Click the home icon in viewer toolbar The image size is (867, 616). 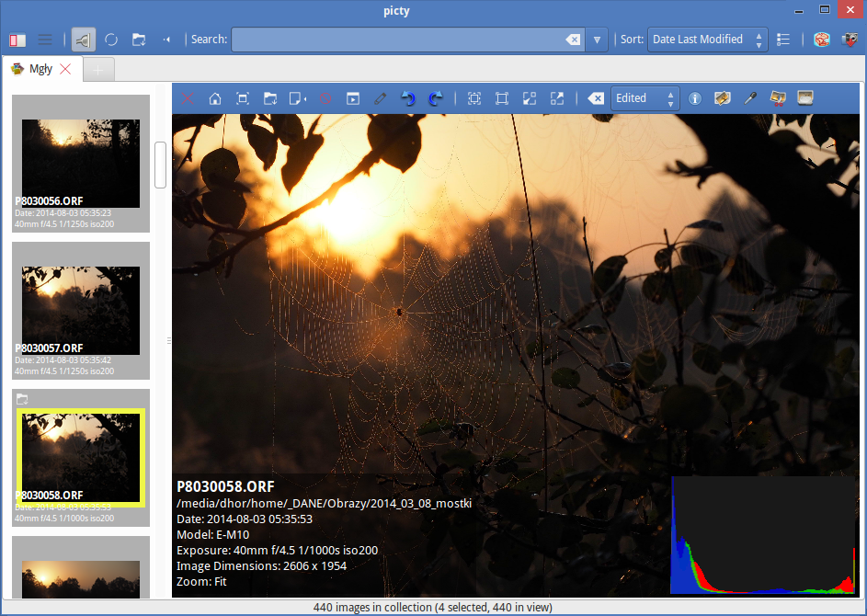click(215, 98)
